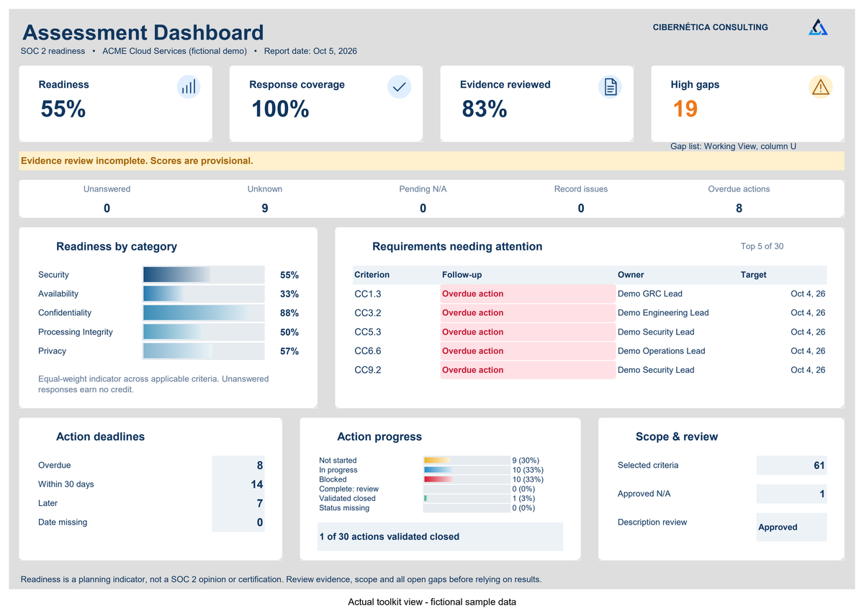This screenshot has height=616, width=864.
Task: Click the Criterion column header
Action: point(372,275)
